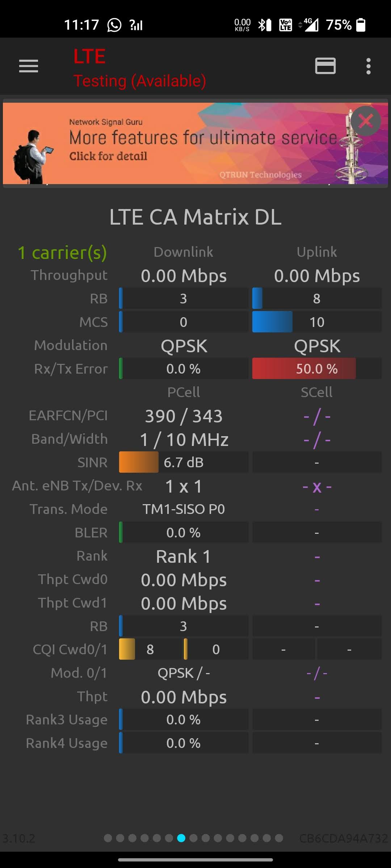Tap the EARFCN/PCI value 390 / 343
This screenshot has width=391, height=868.
pyautogui.click(x=184, y=416)
